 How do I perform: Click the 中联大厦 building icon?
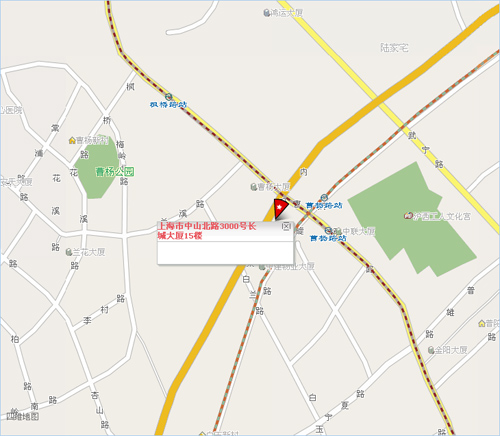339,231
